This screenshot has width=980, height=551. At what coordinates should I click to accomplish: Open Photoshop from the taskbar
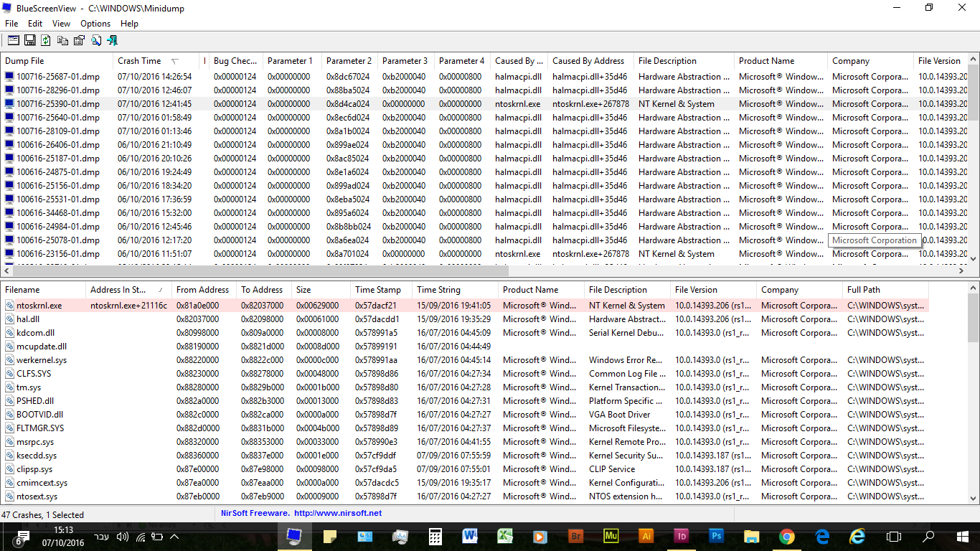pyautogui.click(x=715, y=536)
